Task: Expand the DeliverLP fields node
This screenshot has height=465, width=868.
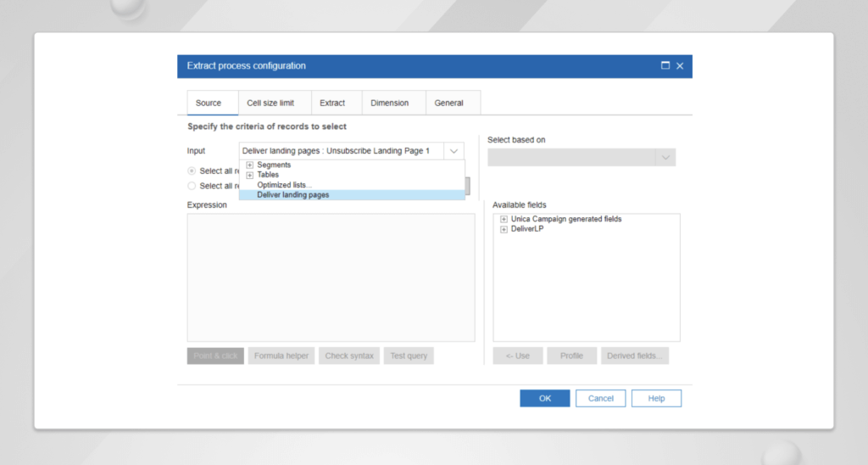Action: tap(504, 229)
